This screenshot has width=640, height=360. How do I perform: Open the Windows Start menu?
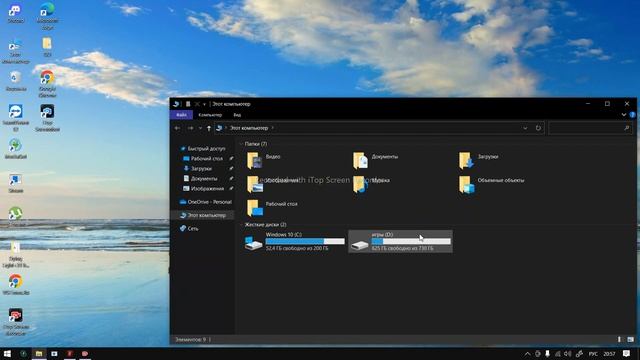pos(7,354)
